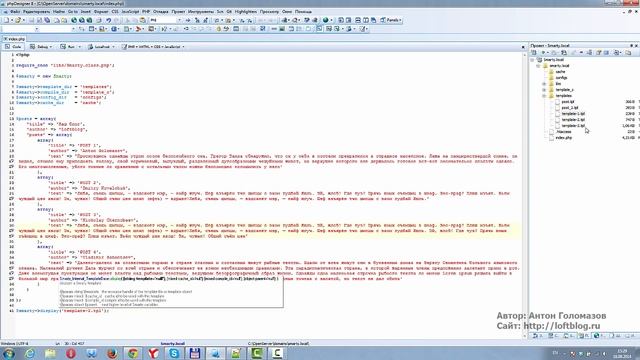Click the Ln 30 : Col 407 status entry

[x=69, y=344]
